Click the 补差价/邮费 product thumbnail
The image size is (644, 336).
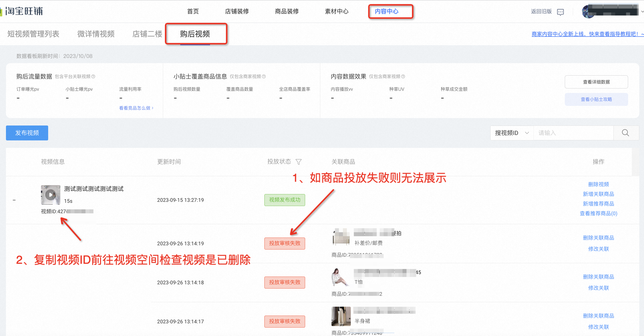[x=341, y=237]
